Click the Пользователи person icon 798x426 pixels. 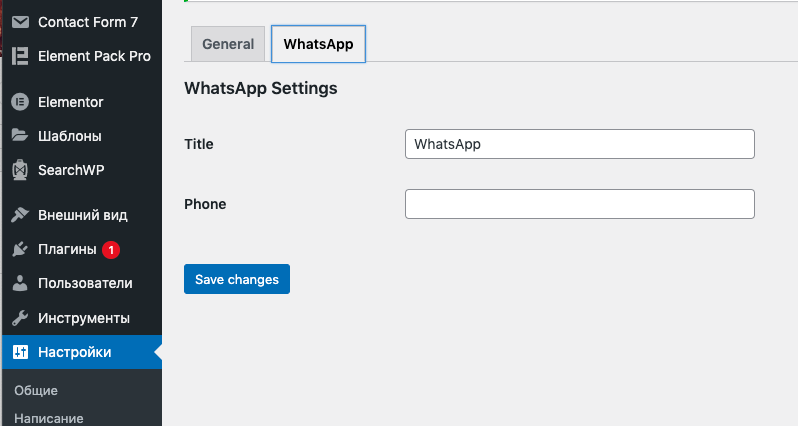20,283
